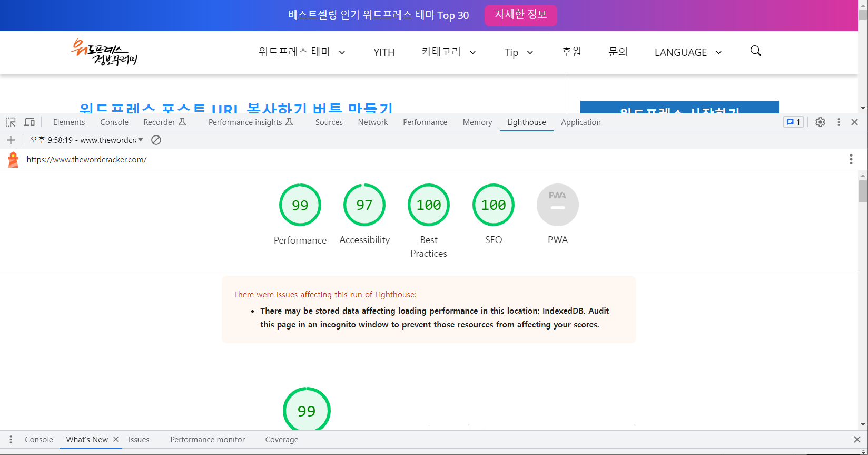Click the Lighthouse logo icon beside URL
Image resolution: width=868 pixels, height=455 pixels.
(13, 160)
